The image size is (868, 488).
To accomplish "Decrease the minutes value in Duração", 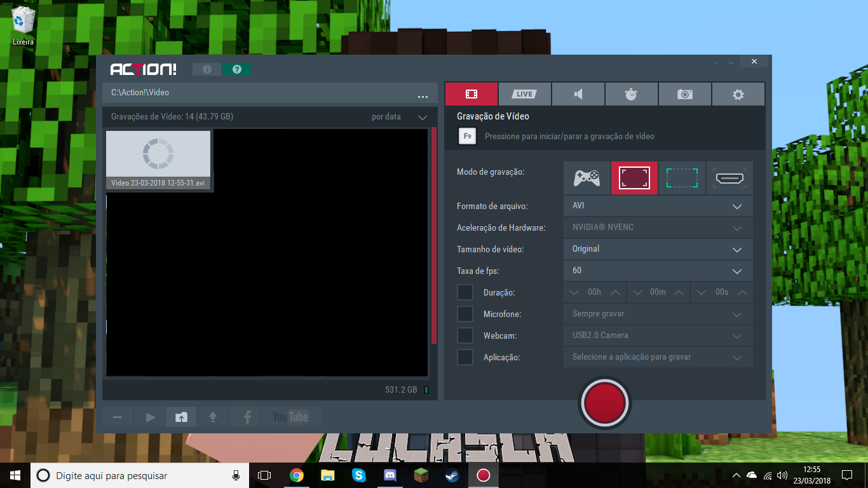I will pos(638,292).
